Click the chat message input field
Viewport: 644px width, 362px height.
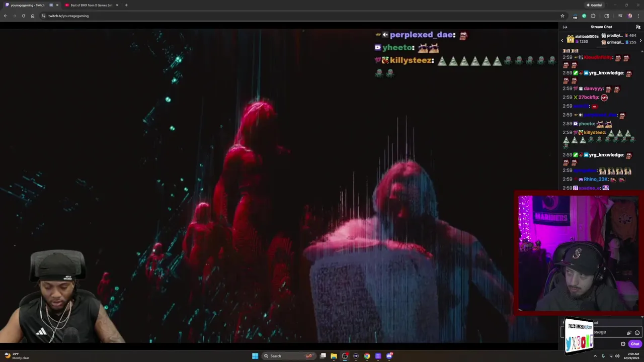601,332
